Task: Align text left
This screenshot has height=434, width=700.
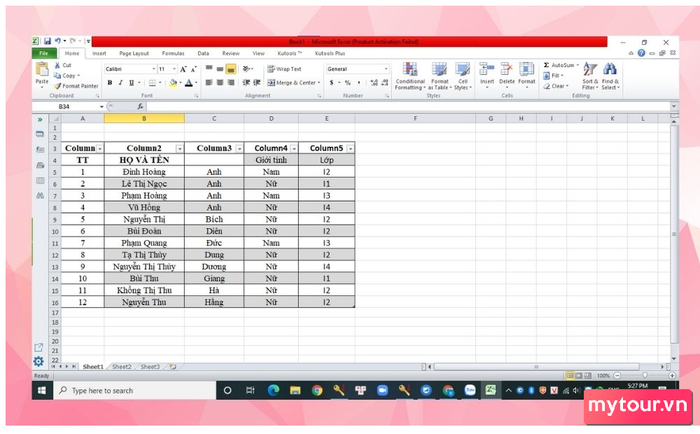Action: pyautogui.click(x=209, y=83)
